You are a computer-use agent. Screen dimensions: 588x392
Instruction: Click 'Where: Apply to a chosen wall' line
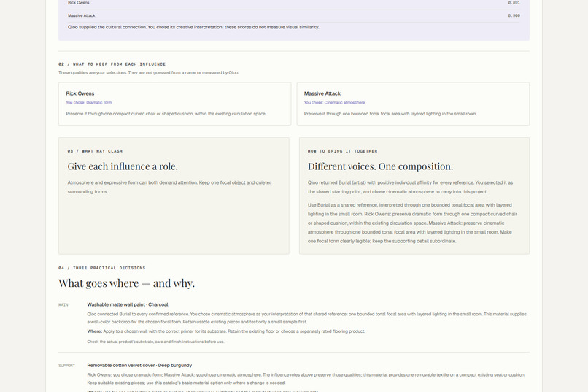(x=226, y=331)
